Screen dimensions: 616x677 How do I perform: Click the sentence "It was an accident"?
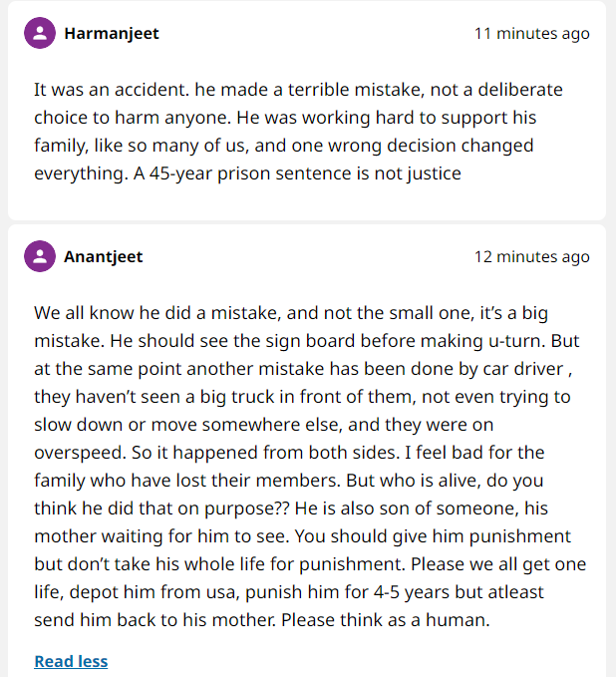tap(112, 90)
